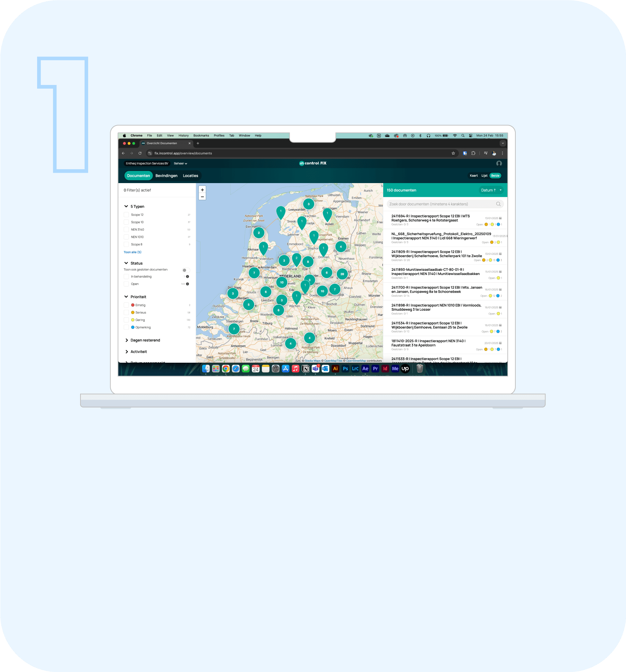Click the yellow Gering color dot

[132, 320]
